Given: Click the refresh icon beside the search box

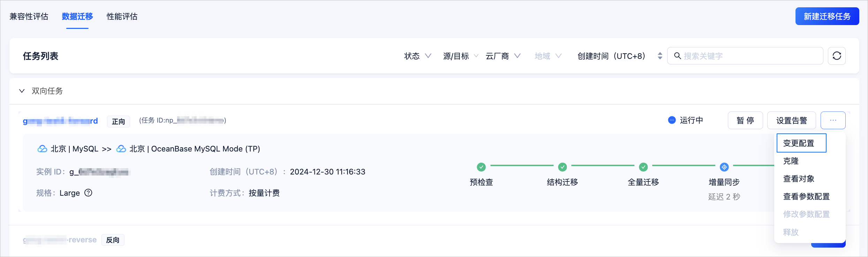Looking at the screenshot, I should pyautogui.click(x=837, y=56).
